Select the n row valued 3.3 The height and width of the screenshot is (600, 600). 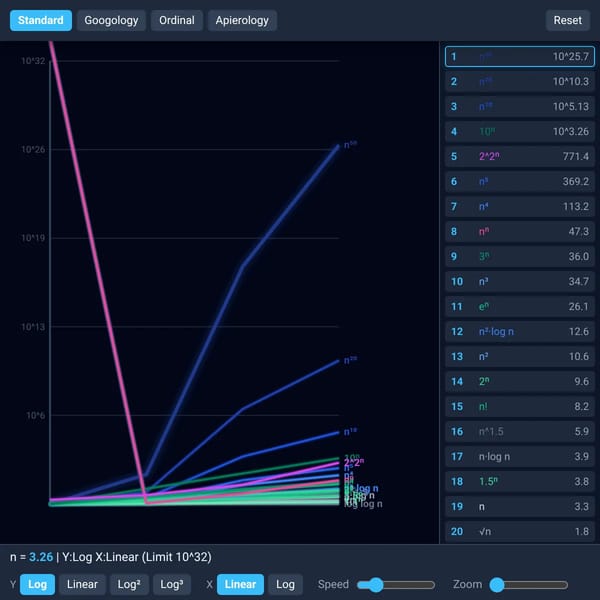520,507
